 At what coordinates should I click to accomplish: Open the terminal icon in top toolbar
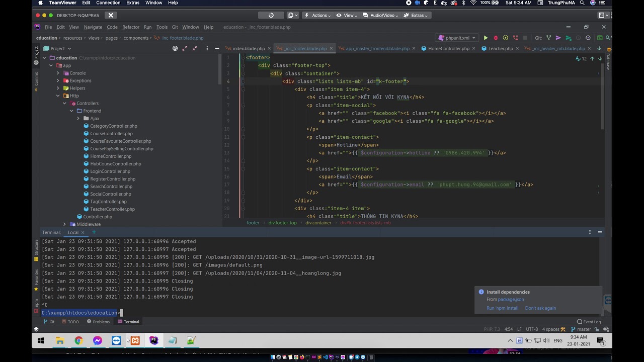[600, 38]
